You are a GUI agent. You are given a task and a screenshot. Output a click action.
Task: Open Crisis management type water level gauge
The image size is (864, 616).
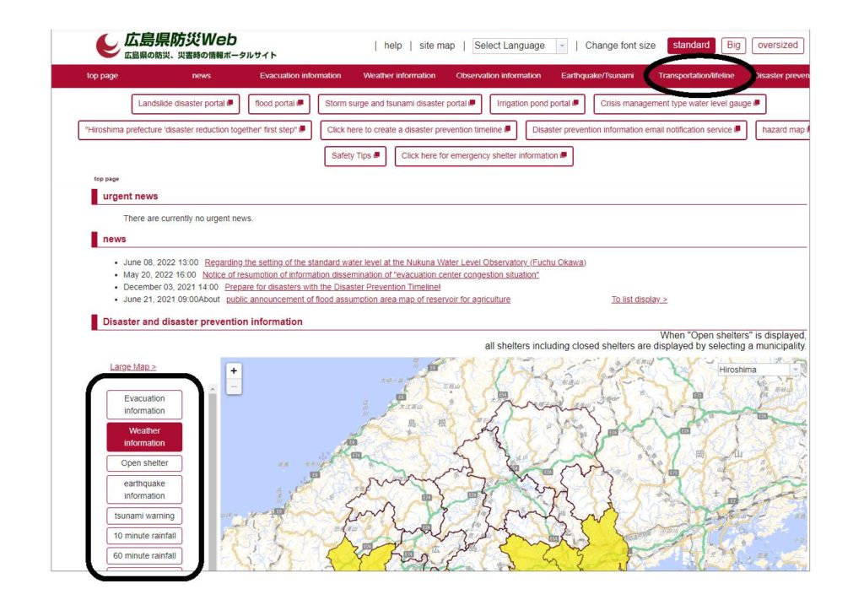[x=679, y=104]
